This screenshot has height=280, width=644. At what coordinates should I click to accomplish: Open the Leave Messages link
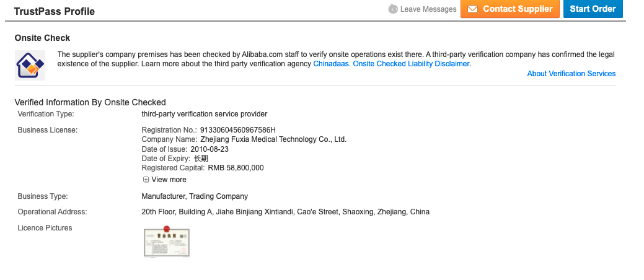pyautogui.click(x=428, y=9)
